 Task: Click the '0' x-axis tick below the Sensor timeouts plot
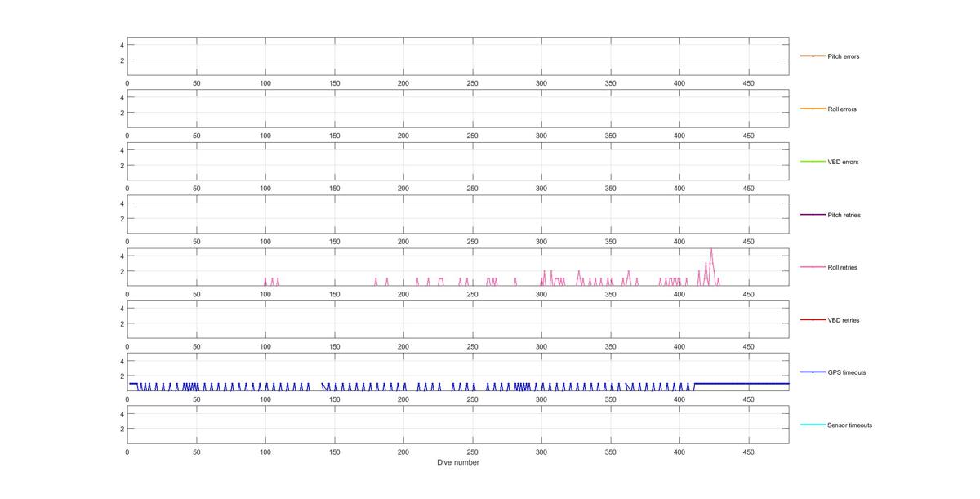pyautogui.click(x=127, y=451)
